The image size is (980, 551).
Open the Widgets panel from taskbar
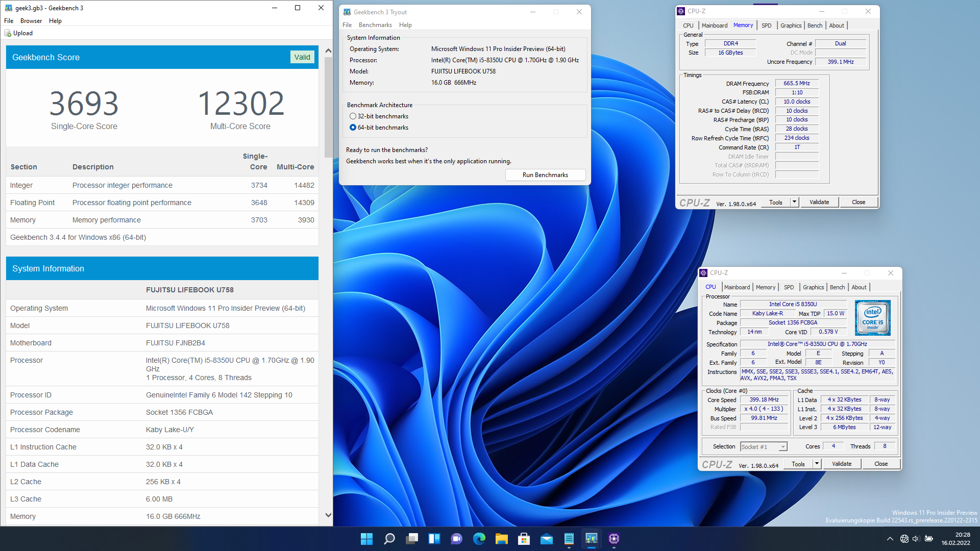point(434,539)
